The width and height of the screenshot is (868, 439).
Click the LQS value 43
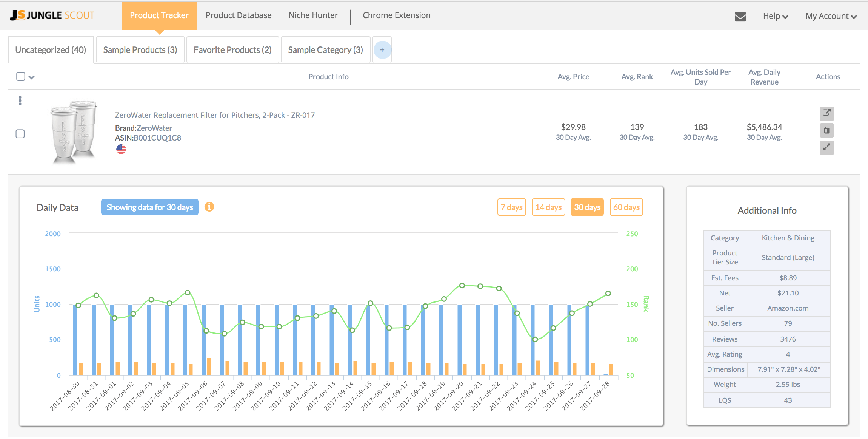click(x=788, y=400)
